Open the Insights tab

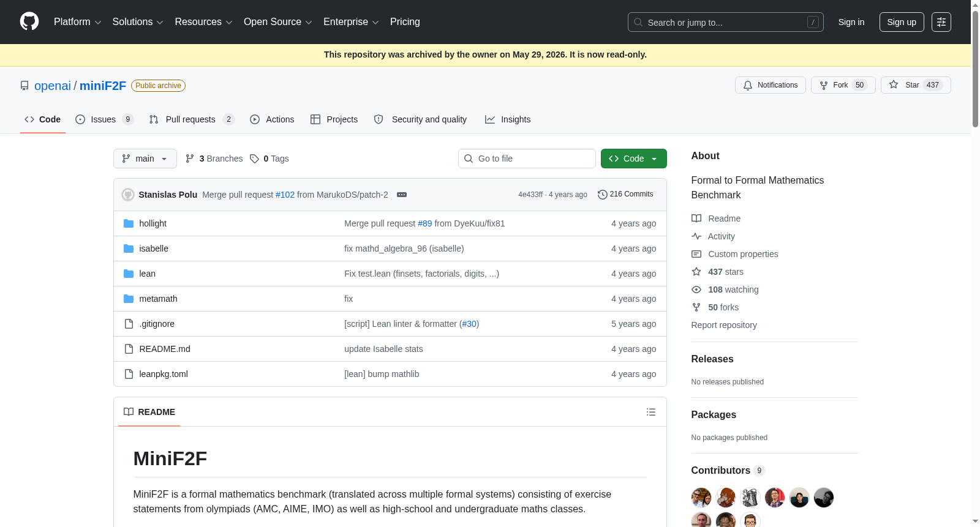[508, 119]
